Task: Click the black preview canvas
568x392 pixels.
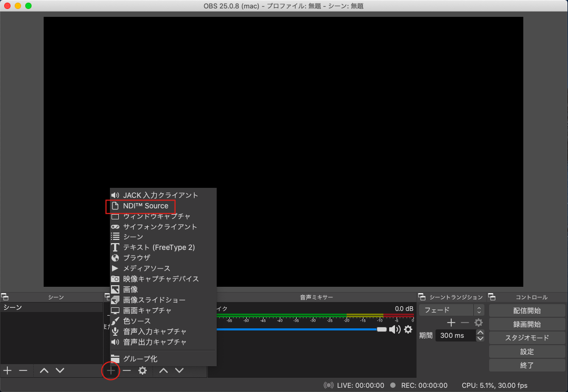Action: pyautogui.click(x=283, y=152)
